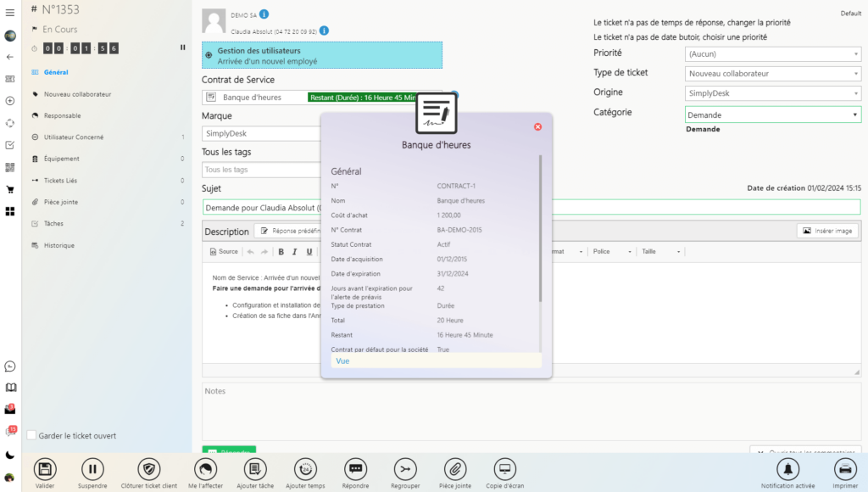Open the Catégorie dropdown
Screen dimensions: 868x492
(x=772, y=115)
